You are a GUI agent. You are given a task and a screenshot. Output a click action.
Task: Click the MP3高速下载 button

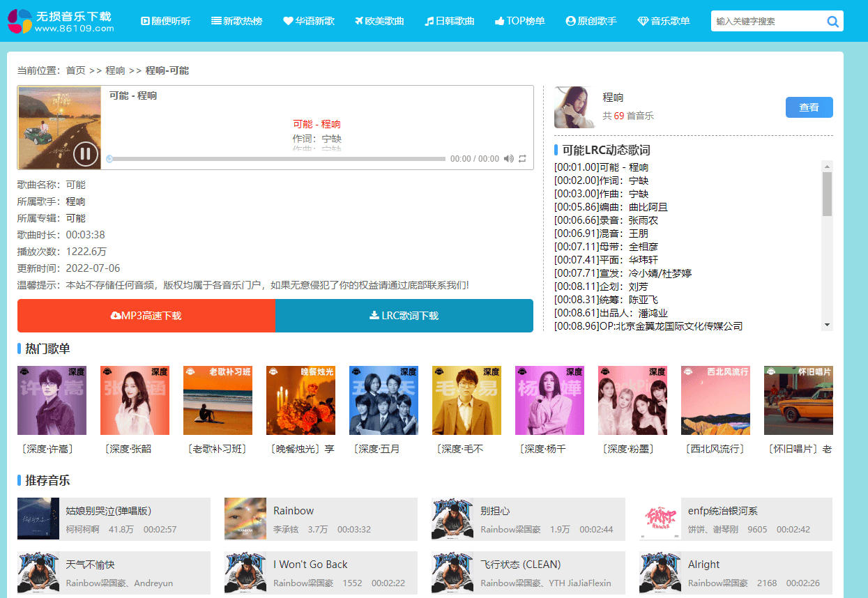coord(146,316)
